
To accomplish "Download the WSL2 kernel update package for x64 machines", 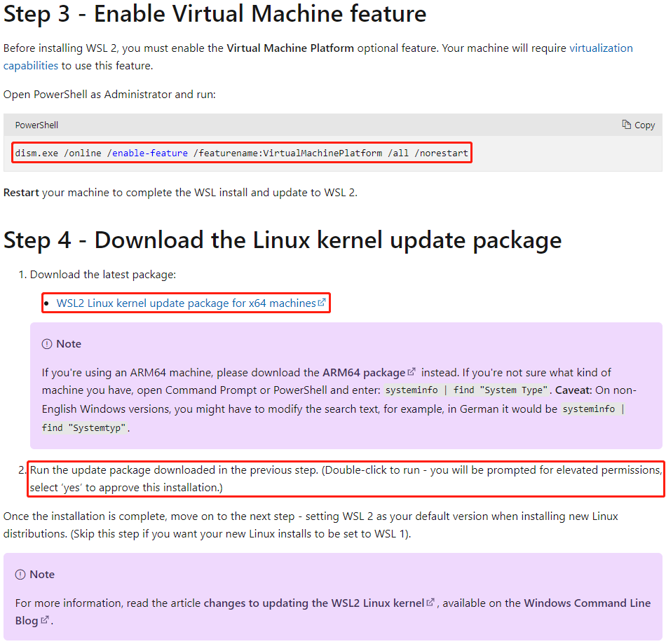I will pos(186,303).
